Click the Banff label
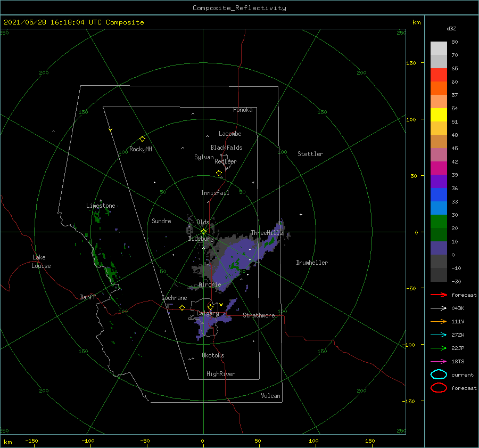 click(88, 297)
